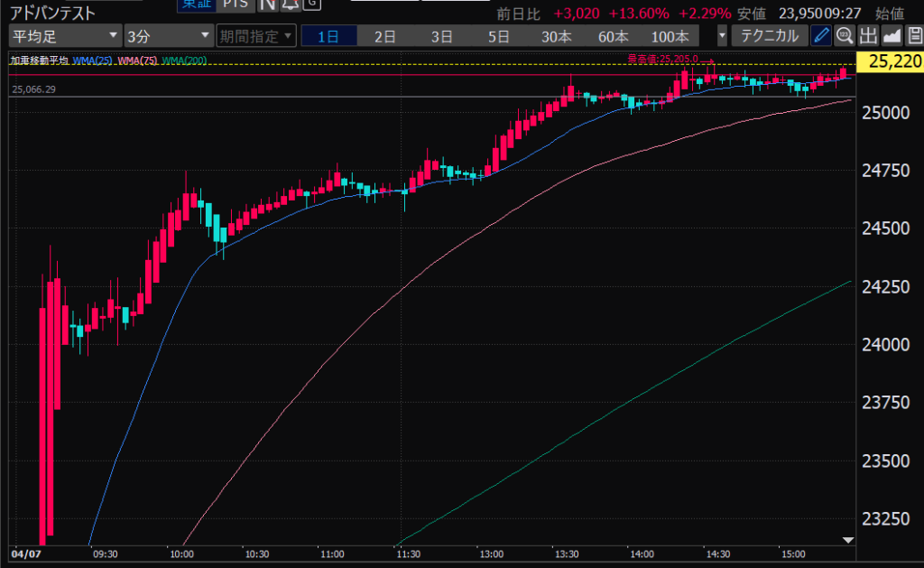
Task: Switch to the 5日 range tab
Action: pyautogui.click(x=498, y=36)
